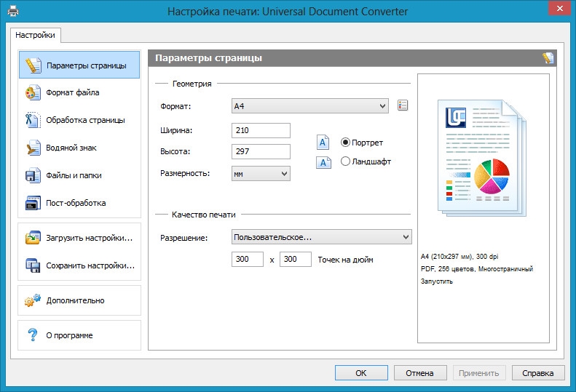Click the Дополнительно gears icon
The image size is (576, 392).
coord(33,300)
